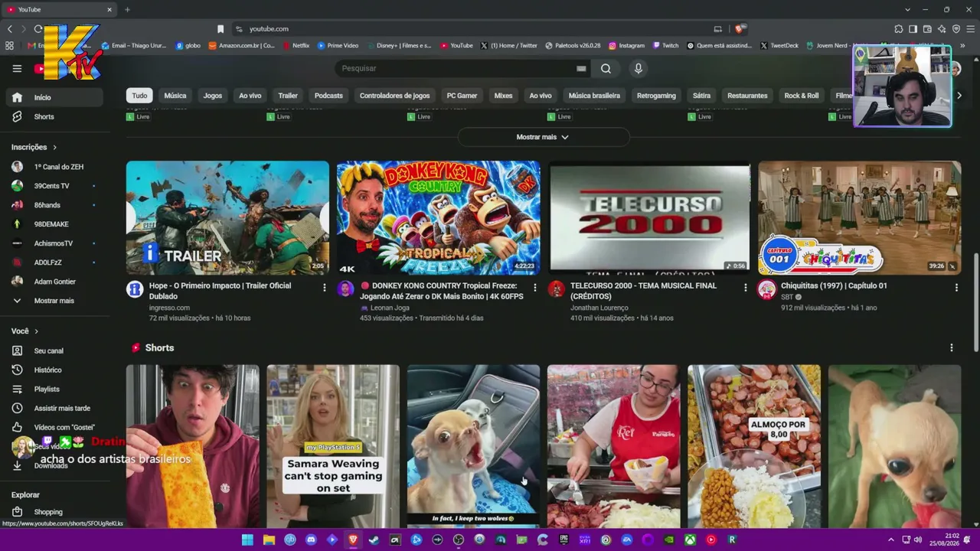Screen dimensions: 980x551
Task: Select the Música filter chip
Action: pos(175,96)
